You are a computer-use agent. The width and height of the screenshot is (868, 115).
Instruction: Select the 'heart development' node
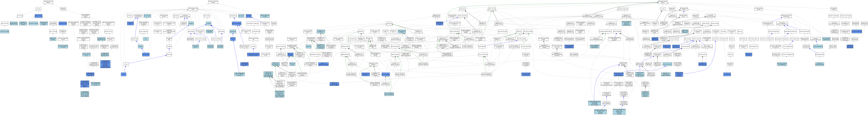click(818, 46)
